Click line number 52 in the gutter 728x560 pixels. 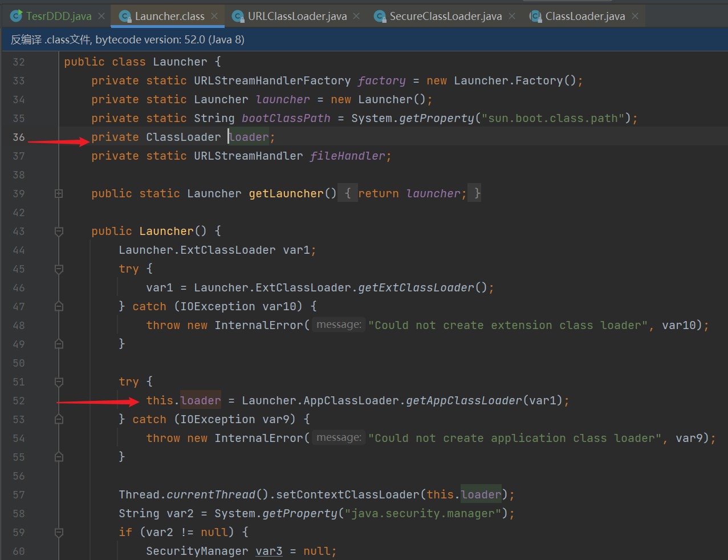(x=19, y=401)
